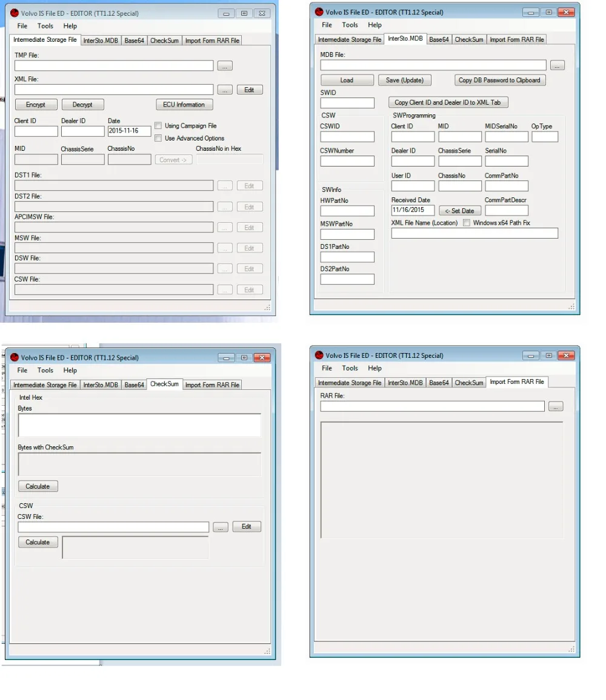The width and height of the screenshot is (606, 700).
Task: Click the Set Date button
Action: coord(460,211)
